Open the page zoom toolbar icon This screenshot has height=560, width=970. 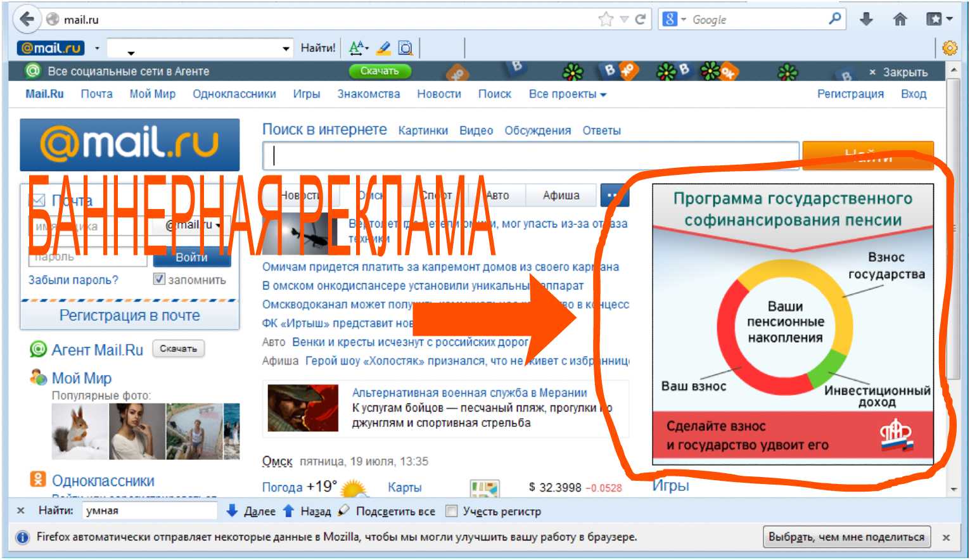coord(405,48)
